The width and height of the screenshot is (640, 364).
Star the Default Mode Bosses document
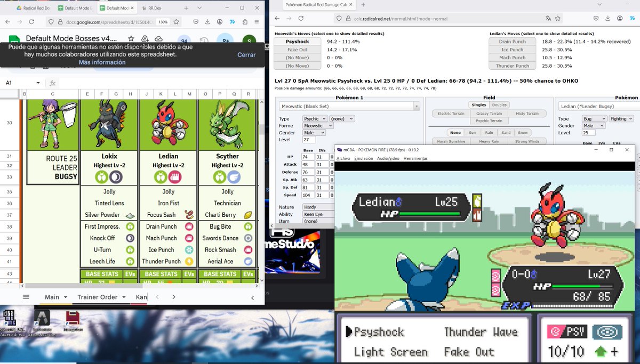pyautogui.click(x=131, y=39)
